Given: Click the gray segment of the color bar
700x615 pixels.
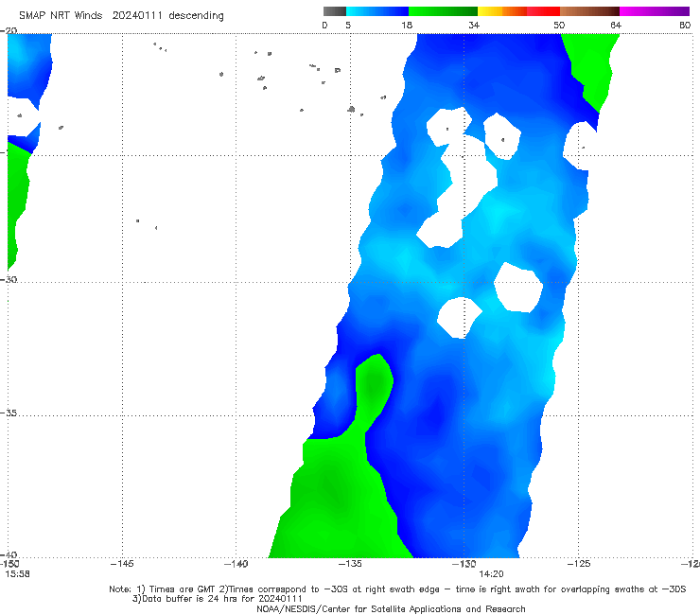Looking at the screenshot, I should tap(335, 11).
